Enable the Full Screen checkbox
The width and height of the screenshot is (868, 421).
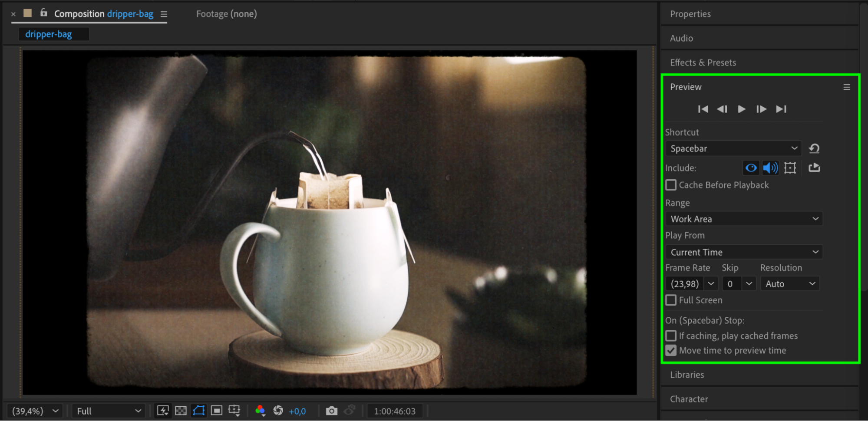671,300
